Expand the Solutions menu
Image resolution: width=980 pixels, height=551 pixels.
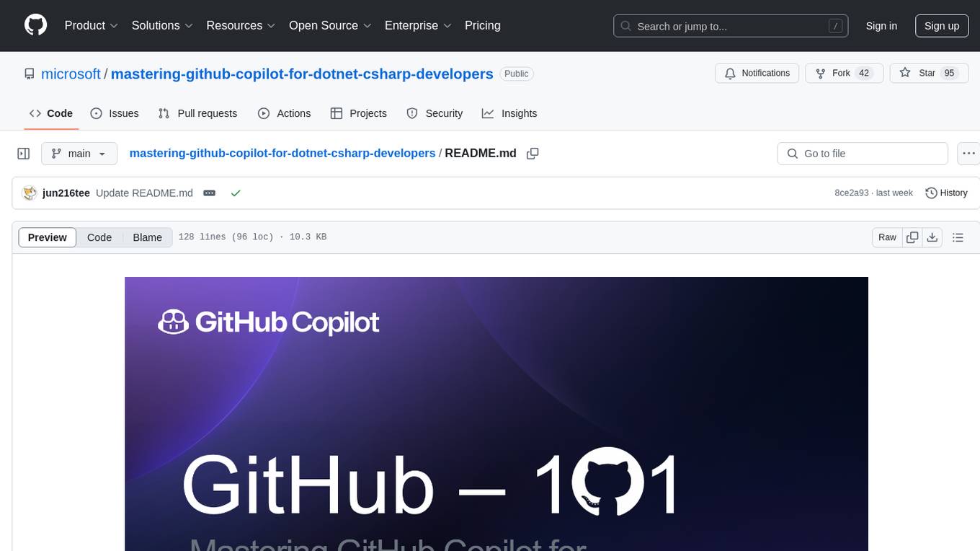(x=162, y=25)
